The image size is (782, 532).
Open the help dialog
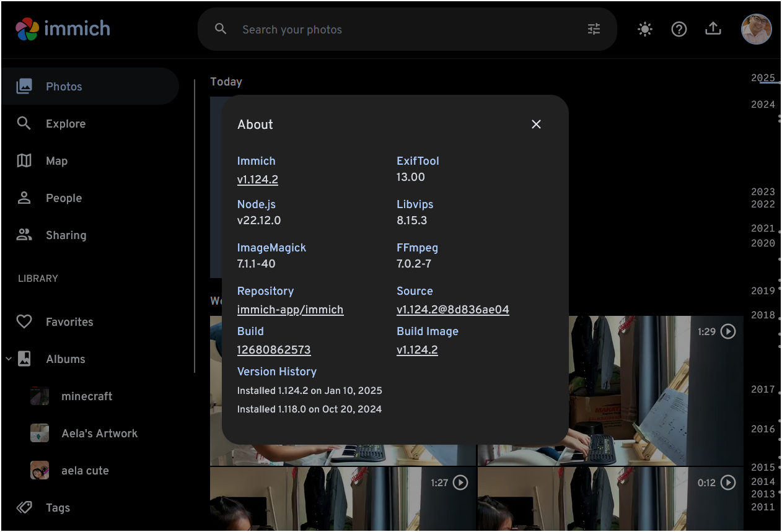[x=679, y=28]
